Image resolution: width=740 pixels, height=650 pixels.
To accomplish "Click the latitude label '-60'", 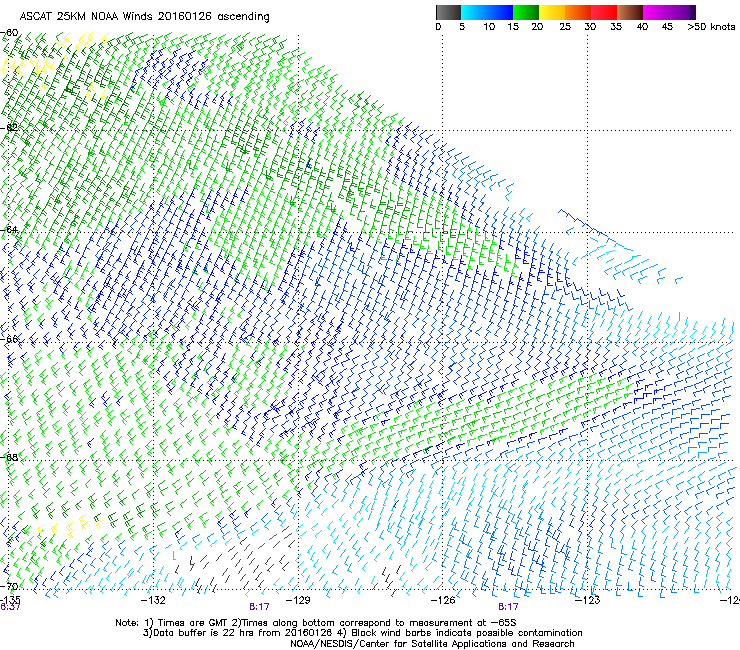I will coord(9,33).
